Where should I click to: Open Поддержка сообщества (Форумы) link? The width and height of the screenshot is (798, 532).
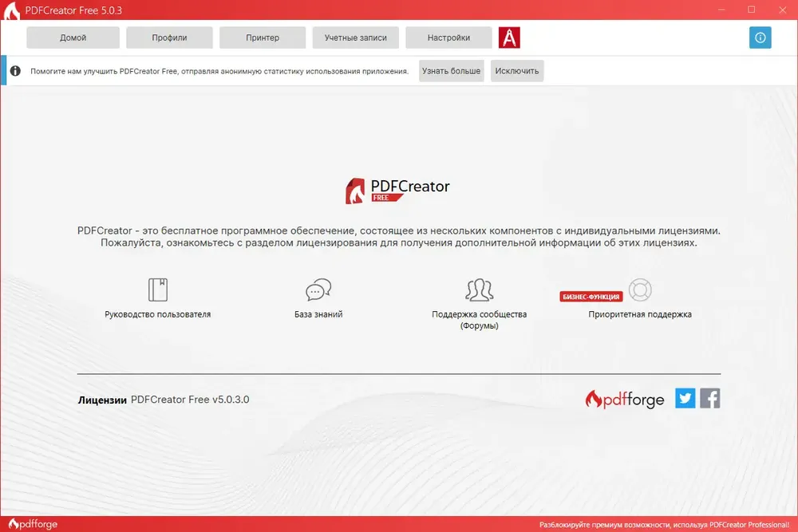tap(480, 320)
